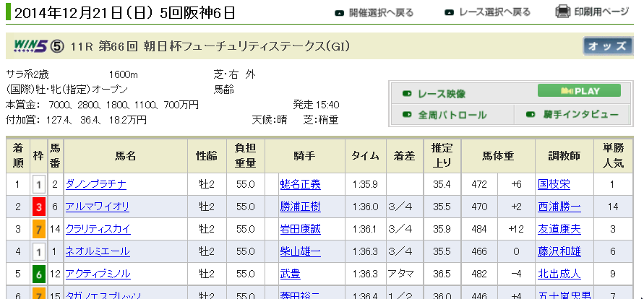The width and height of the screenshot is (644, 299).
Task: Click the printer icon for print page
Action: click(x=563, y=12)
